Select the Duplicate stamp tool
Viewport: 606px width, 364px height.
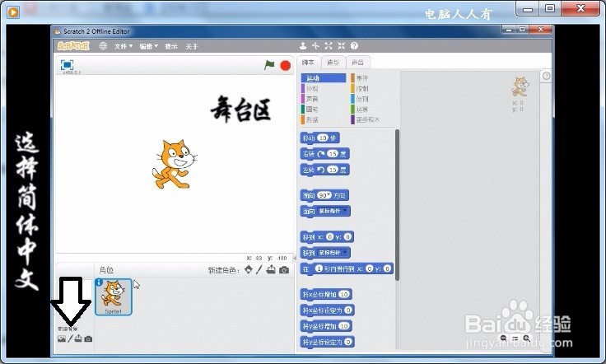click(x=303, y=46)
